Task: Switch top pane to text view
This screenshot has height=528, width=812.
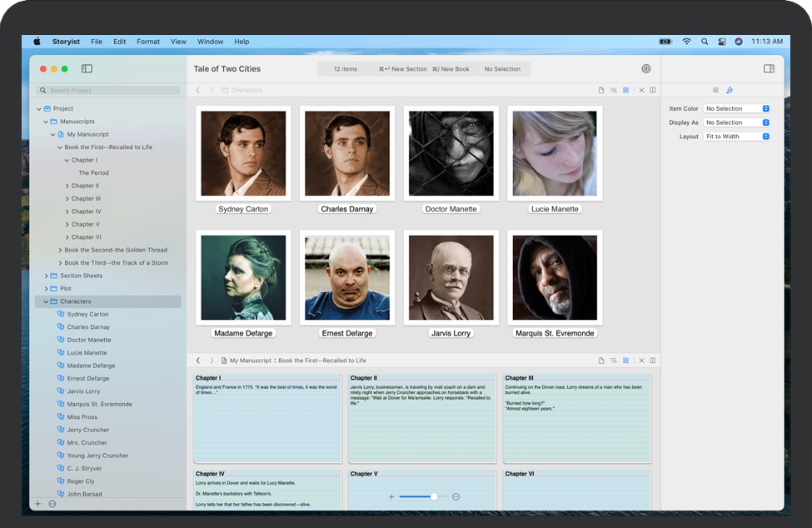Action: (601, 90)
